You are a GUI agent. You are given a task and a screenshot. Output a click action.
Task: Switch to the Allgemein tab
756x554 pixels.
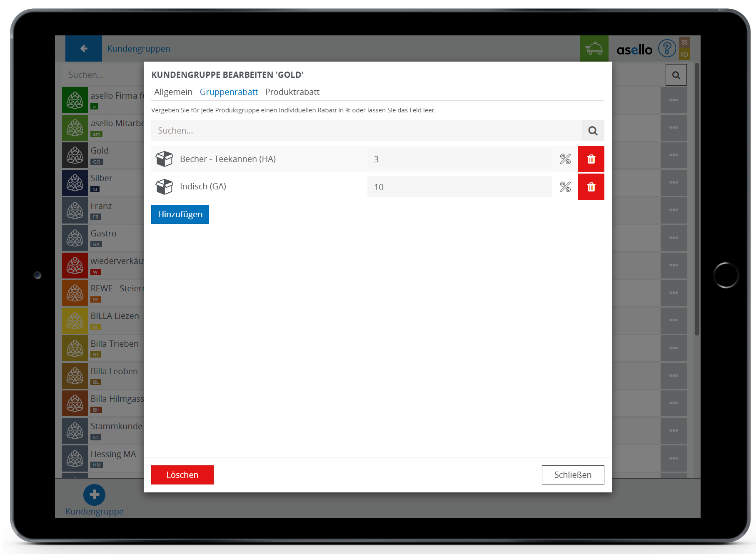click(x=173, y=92)
